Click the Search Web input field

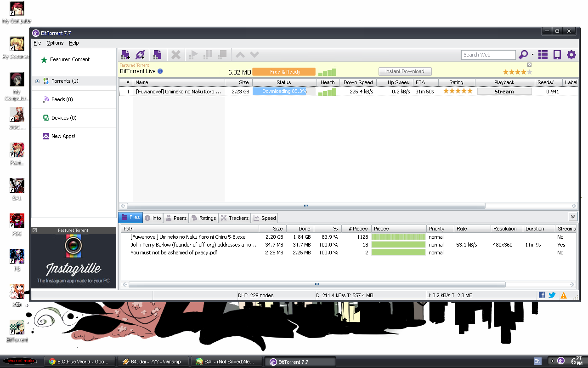pyautogui.click(x=488, y=55)
